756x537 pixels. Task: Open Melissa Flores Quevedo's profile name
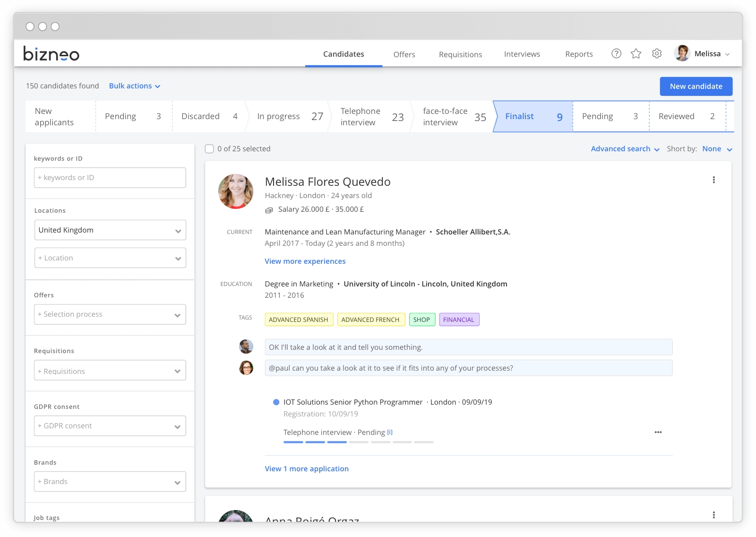[x=327, y=182]
